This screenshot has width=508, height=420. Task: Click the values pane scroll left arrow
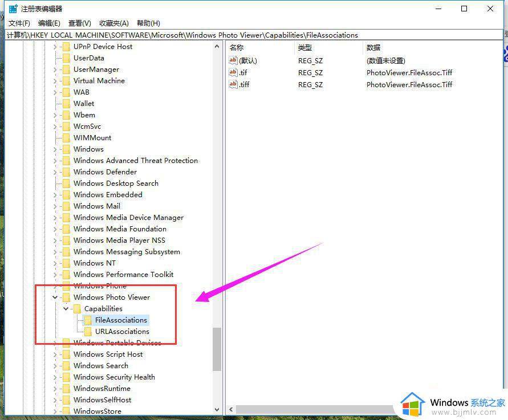click(x=231, y=409)
